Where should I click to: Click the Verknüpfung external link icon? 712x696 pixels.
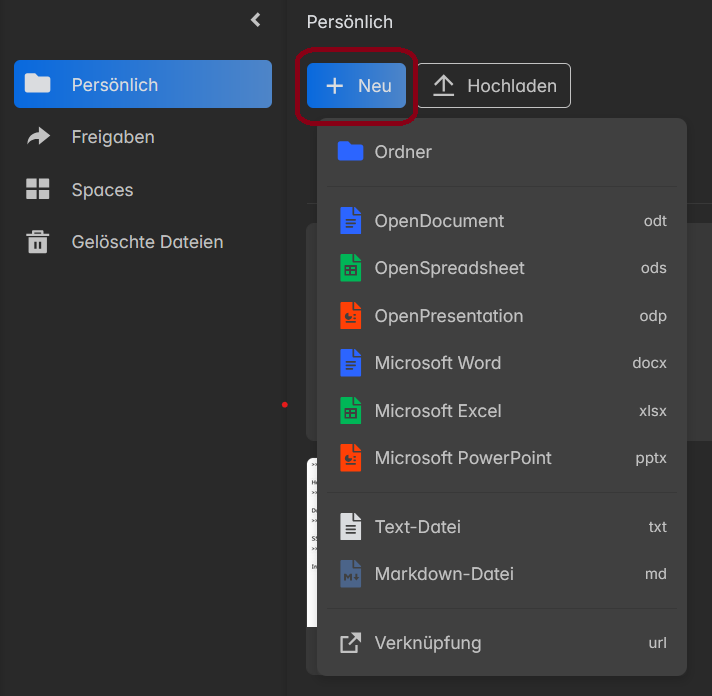[x=350, y=643]
